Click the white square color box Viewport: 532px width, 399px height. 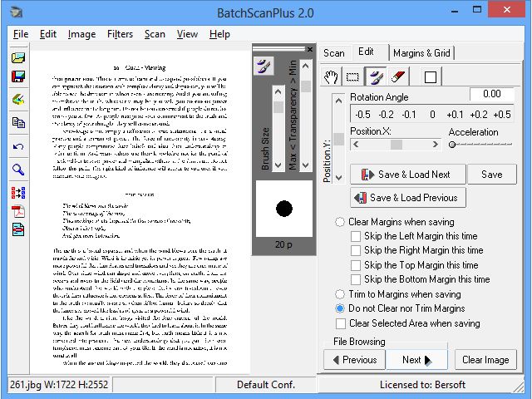coord(431,77)
